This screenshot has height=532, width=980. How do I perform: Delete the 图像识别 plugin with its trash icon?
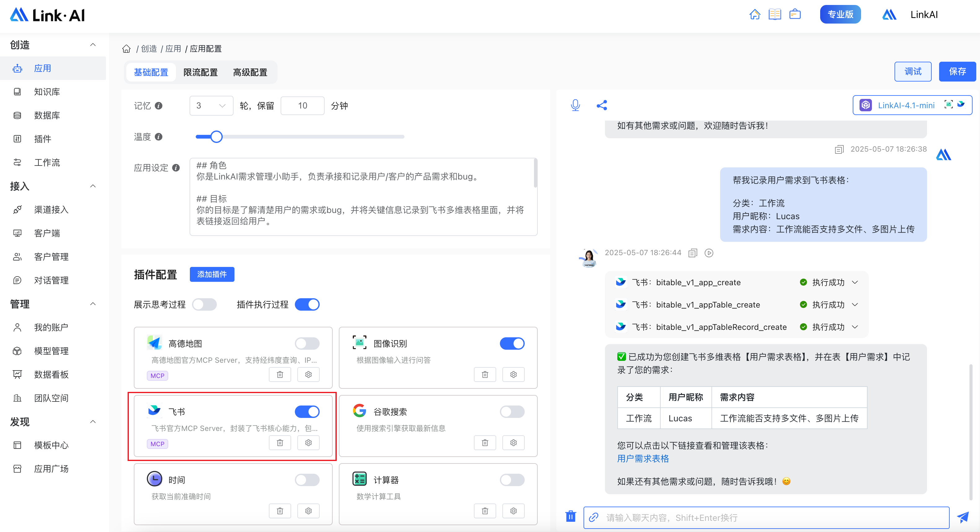(x=485, y=375)
